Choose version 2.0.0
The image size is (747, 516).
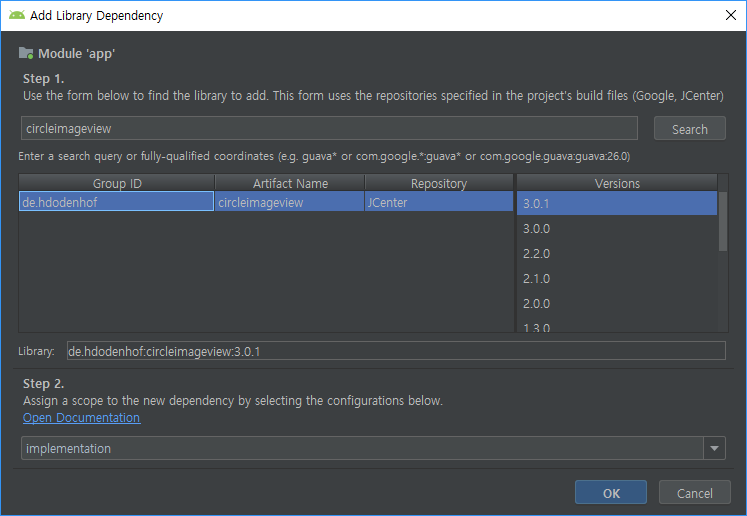pyautogui.click(x=617, y=304)
